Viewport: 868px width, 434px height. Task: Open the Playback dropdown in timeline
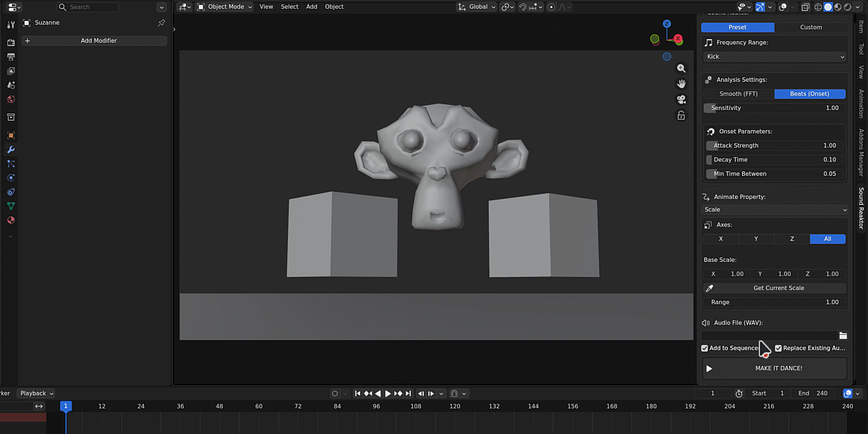tap(36, 393)
